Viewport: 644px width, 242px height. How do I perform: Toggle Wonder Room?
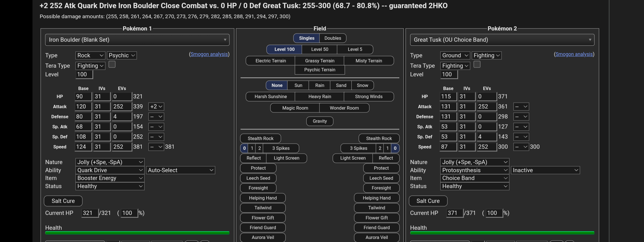[x=344, y=108]
